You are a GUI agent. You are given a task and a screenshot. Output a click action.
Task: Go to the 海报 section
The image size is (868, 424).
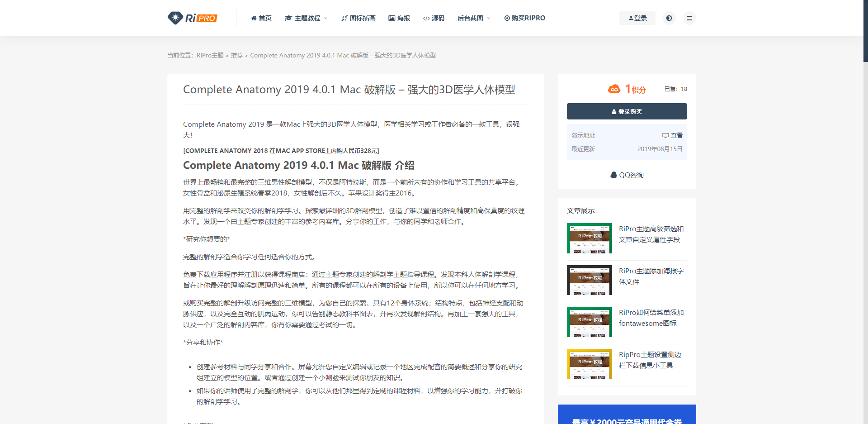tap(399, 18)
